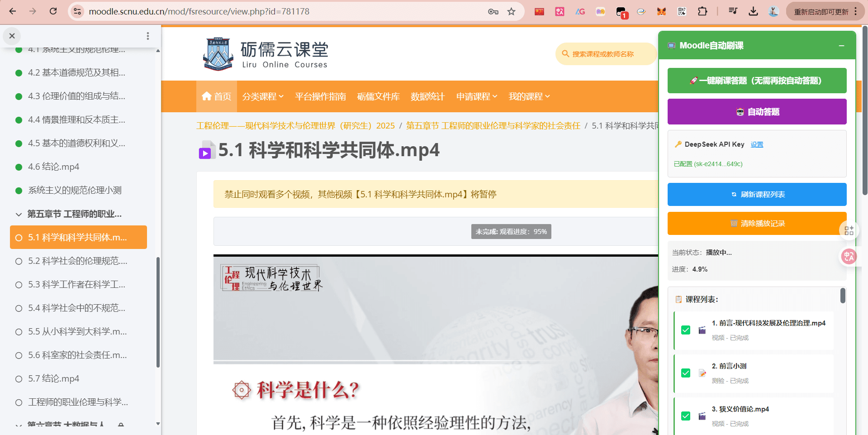
Task: Open the QR code extension icon
Action: coord(682,11)
